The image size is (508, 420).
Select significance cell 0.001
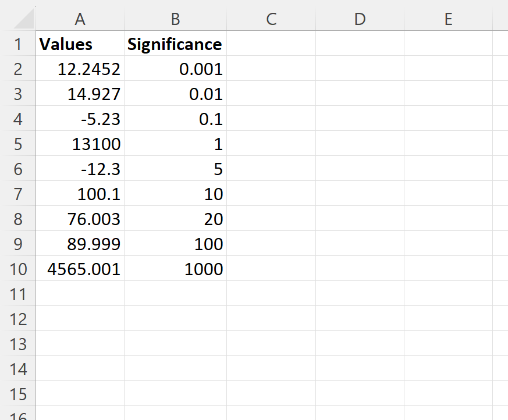point(175,68)
